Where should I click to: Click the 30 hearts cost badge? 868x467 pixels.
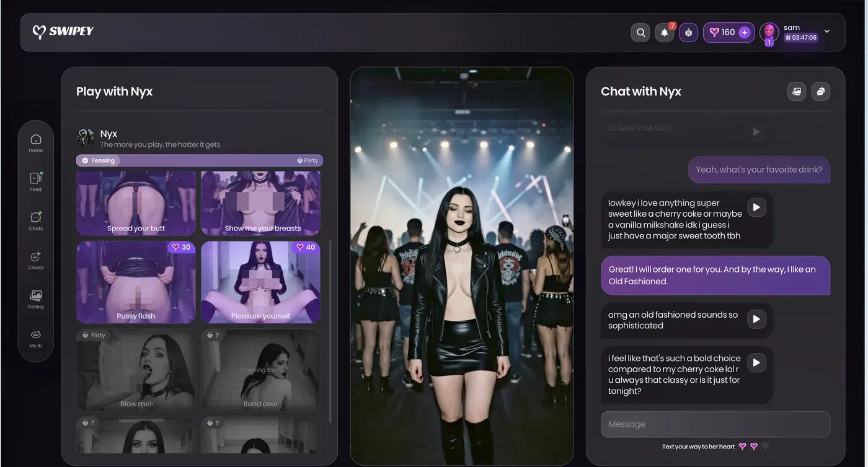[182, 247]
